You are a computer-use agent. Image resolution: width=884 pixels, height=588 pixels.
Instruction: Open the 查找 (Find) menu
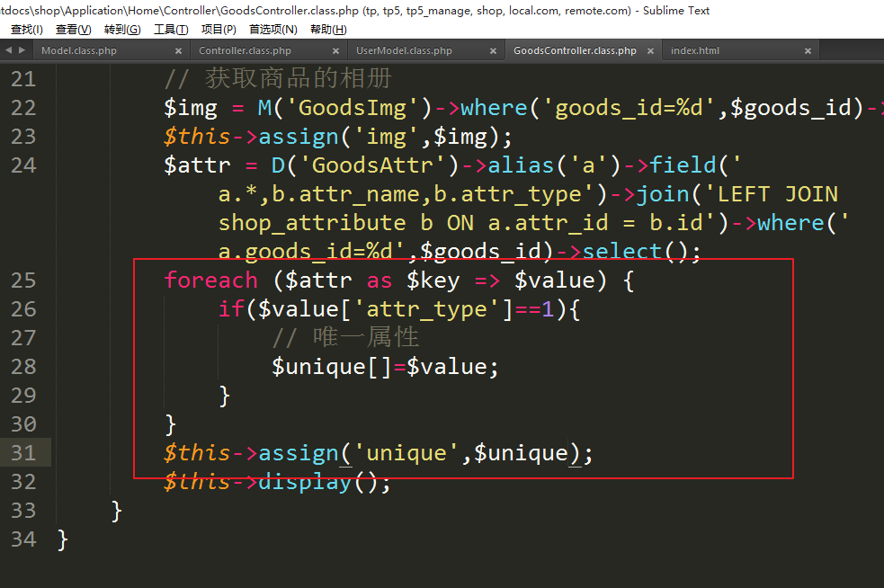(26, 30)
